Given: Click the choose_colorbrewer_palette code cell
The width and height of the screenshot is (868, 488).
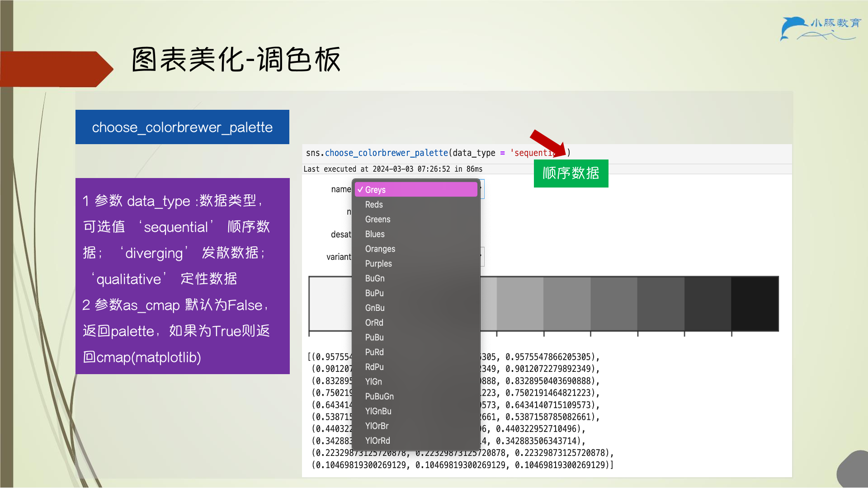Looking at the screenshot, I should 547,153.
